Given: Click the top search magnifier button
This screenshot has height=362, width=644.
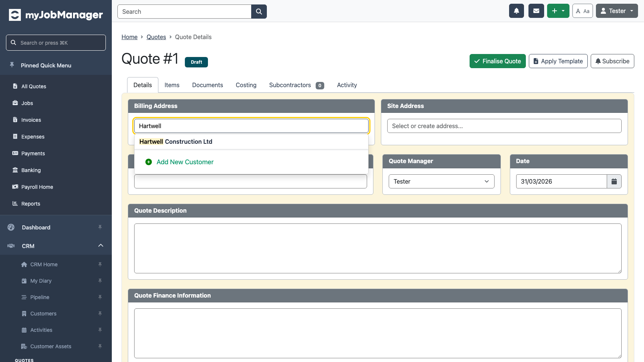Looking at the screenshot, I should pyautogui.click(x=259, y=12).
